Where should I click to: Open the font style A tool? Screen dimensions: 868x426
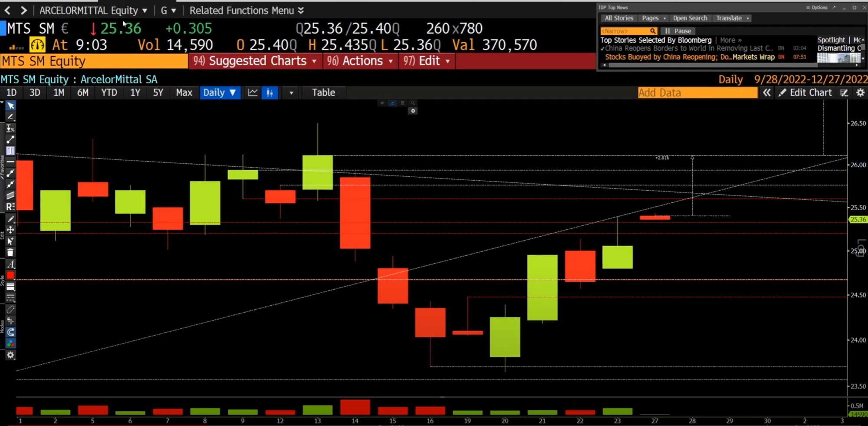click(10, 264)
